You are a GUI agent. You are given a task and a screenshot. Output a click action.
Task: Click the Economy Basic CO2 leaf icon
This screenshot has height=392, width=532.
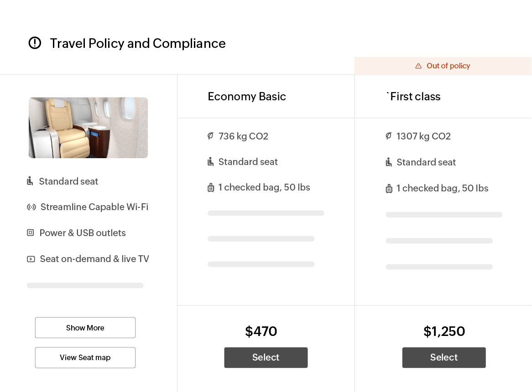point(210,136)
